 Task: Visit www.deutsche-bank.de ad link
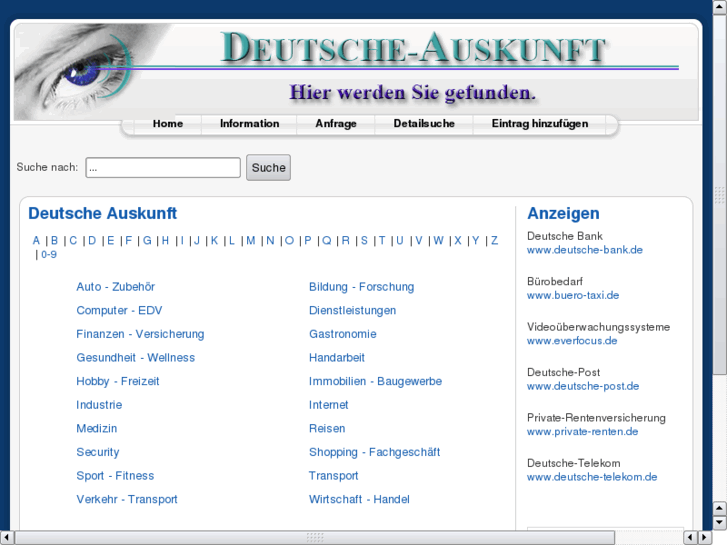pyautogui.click(x=585, y=250)
